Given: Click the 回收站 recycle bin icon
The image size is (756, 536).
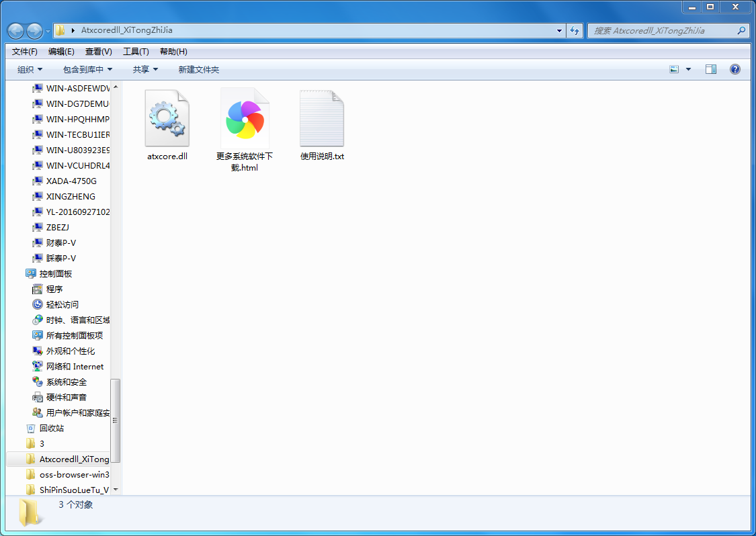Looking at the screenshot, I should click(30, 428).
